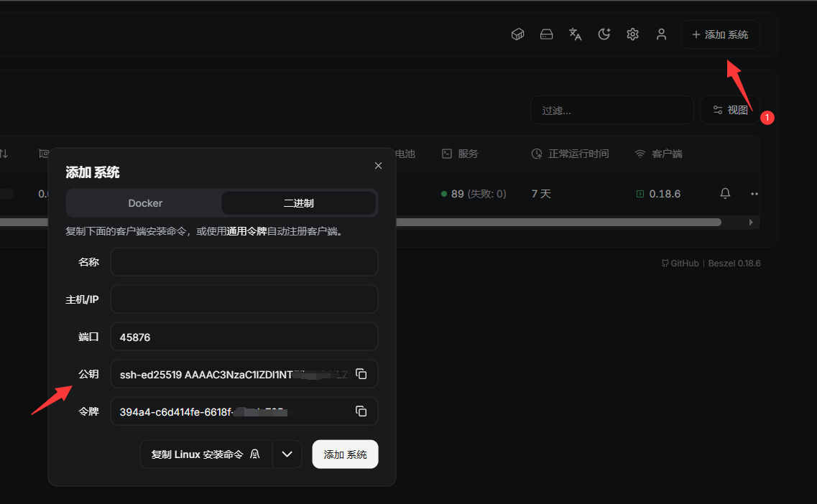Image resolution: width=817 pixels, height=504 pixels.
Task: Copy the 公钥 public key value
Action: pyautogui.click(x=361, y=374)
